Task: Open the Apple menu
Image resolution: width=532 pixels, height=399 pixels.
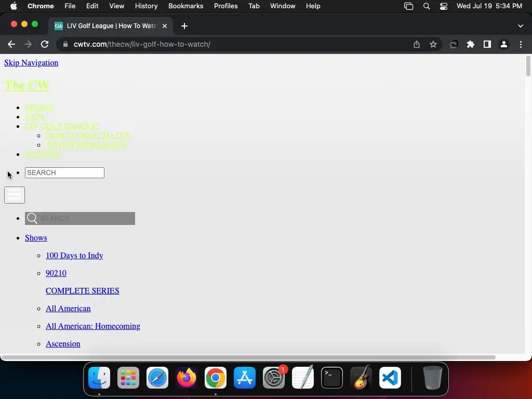Action: (13, 6)
